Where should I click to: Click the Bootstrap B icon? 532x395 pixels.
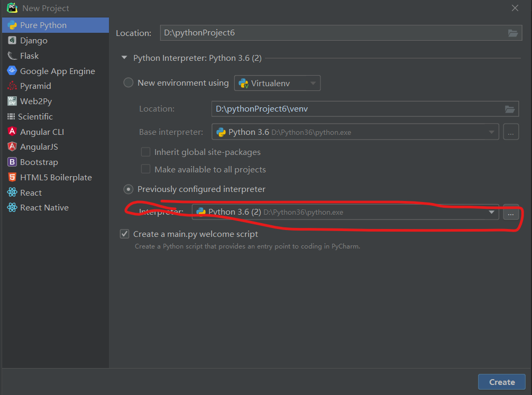tap(12, 162)
